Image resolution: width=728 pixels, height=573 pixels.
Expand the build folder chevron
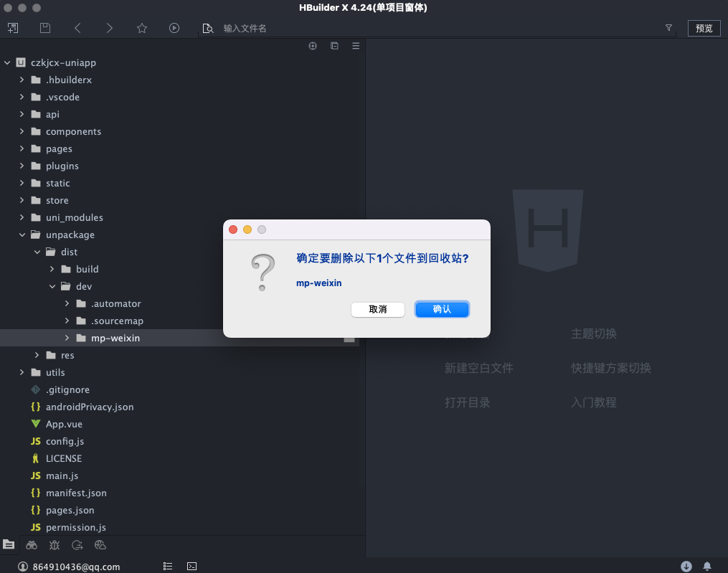(x=52, y=270)
